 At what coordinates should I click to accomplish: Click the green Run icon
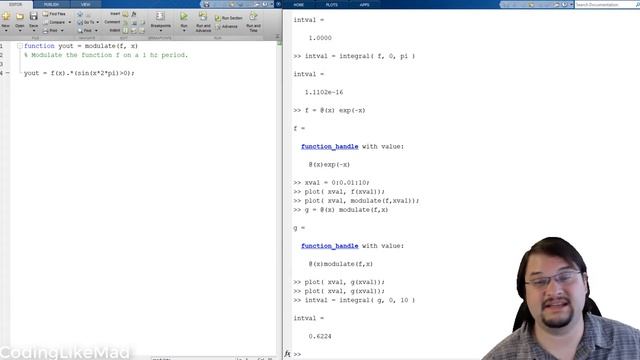[184, 16]
